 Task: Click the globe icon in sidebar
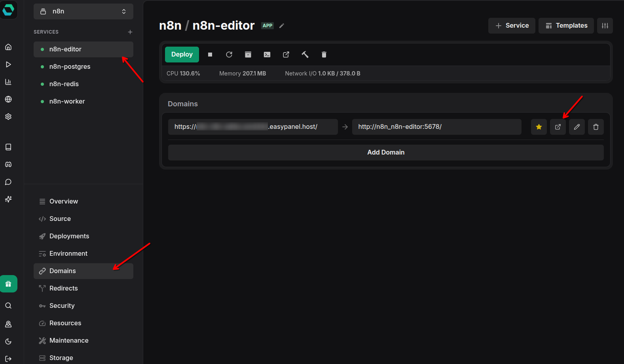(8, 99)
